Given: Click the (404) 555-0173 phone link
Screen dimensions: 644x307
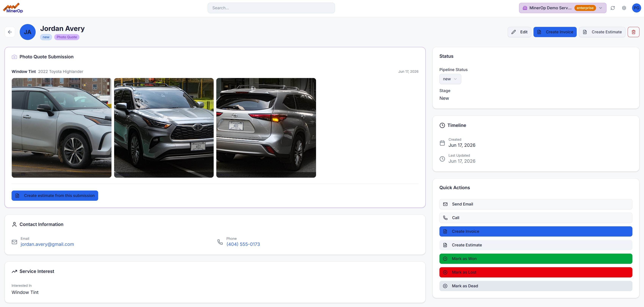Looking at the screenshot, I should [x=243, y=244].
